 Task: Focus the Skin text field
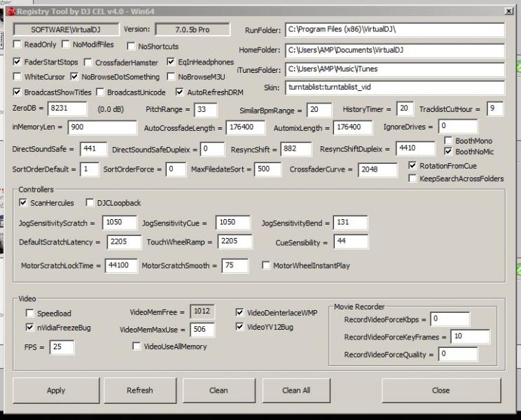tap(394, 87)
